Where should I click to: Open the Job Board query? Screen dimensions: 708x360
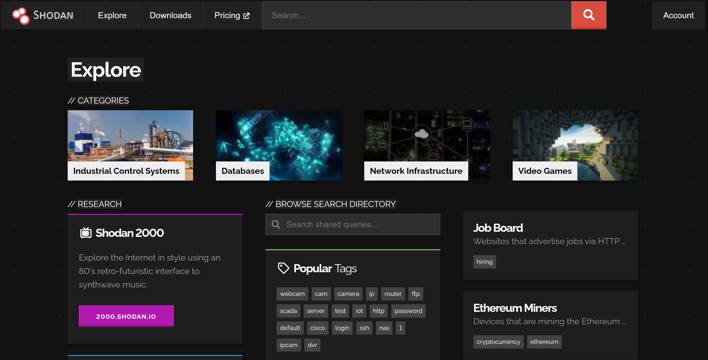click(498, 228)
